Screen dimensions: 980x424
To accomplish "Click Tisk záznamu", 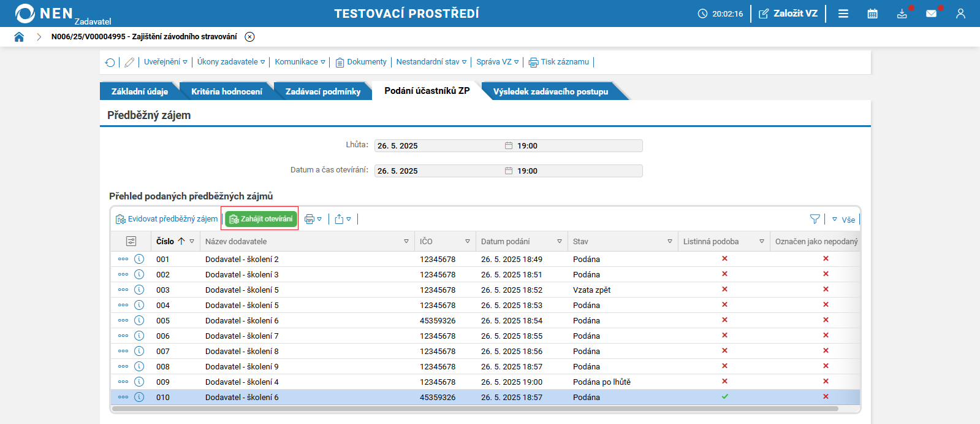I will click(x=559, y=62).
